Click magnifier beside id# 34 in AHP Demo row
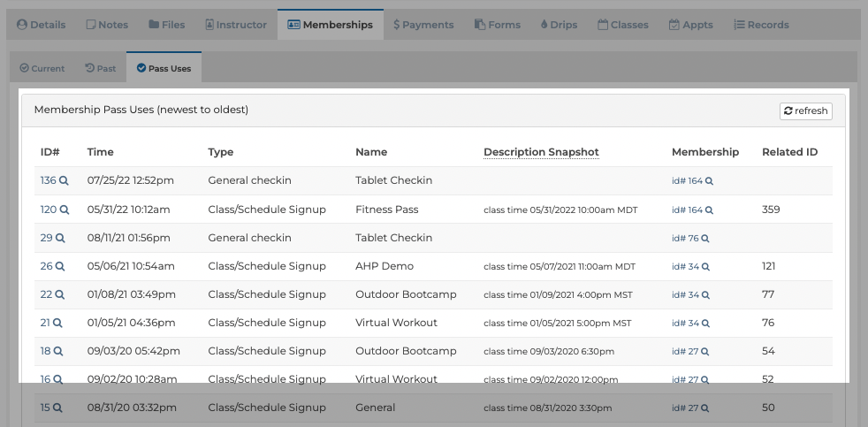The image size is (868, 427). 705,267
